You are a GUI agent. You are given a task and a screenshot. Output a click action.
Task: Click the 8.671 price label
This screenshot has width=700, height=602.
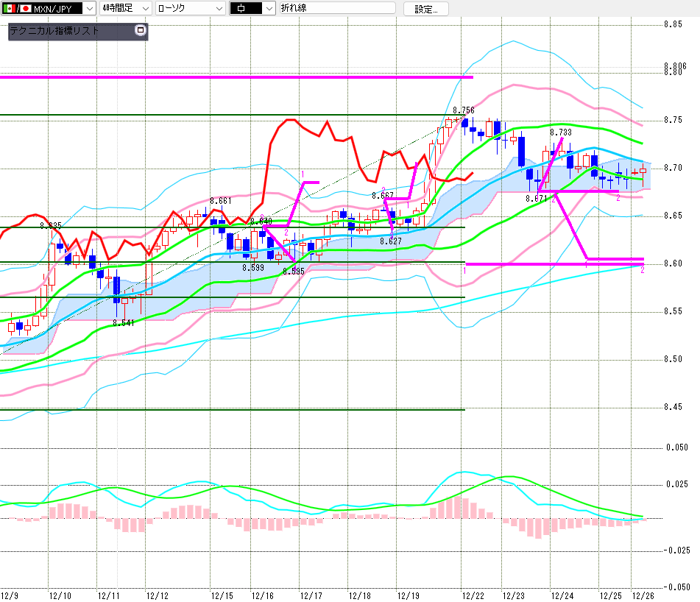click(x=537, y=199)
